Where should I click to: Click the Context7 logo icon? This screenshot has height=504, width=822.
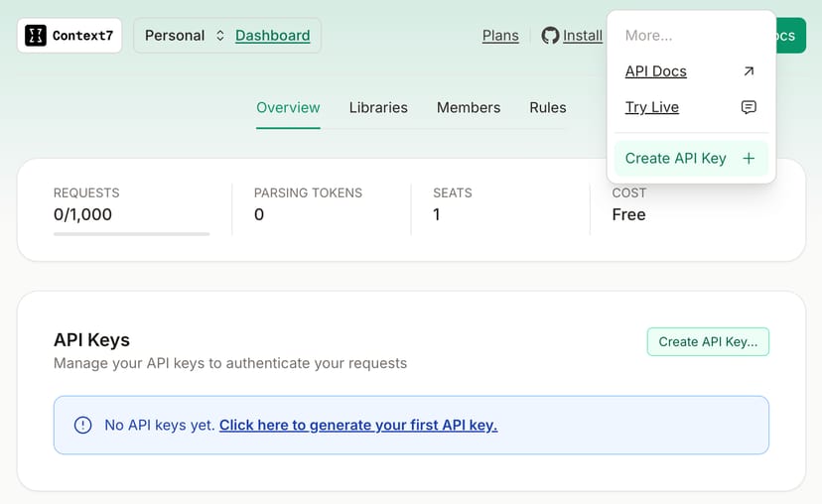[36, 36]
